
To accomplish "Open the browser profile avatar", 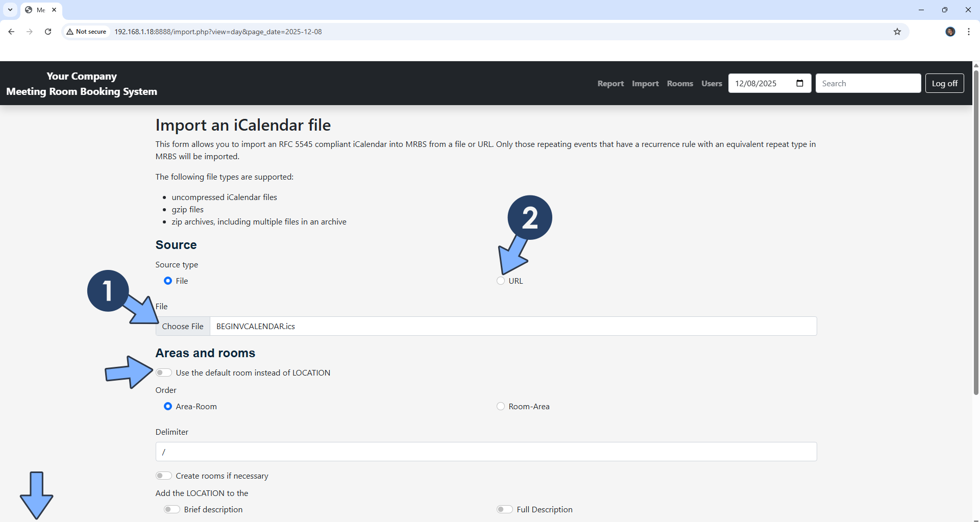I will (x=950, y=32).
